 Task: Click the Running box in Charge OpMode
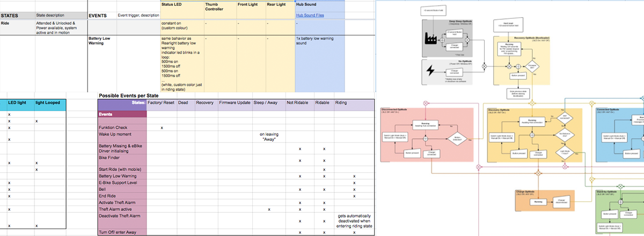537,202
